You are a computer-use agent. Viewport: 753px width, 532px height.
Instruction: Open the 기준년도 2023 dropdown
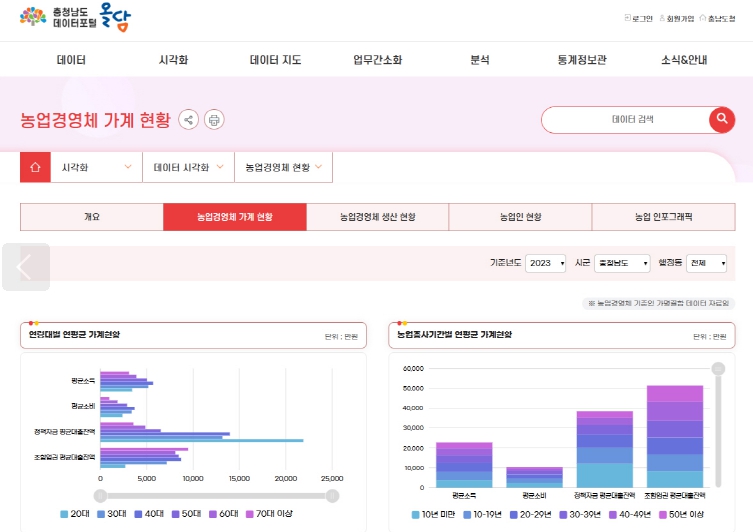(x=545, y=263)
